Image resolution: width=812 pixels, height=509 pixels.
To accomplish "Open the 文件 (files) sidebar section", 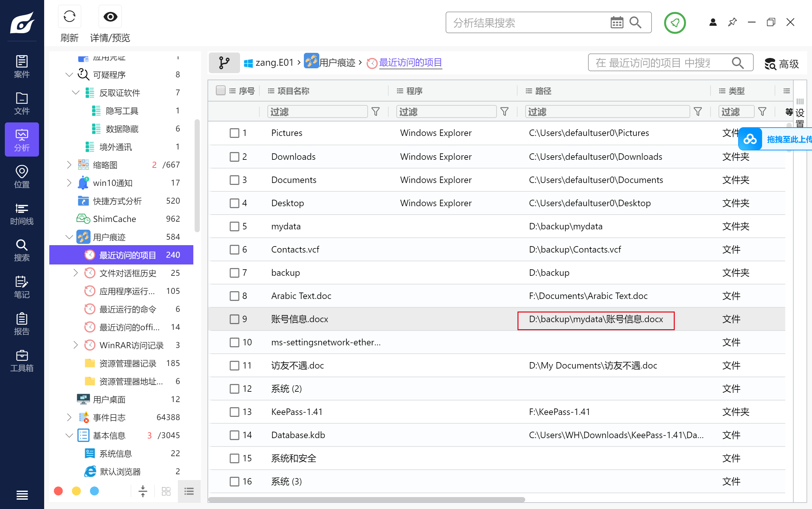I will pyautogui.click(x=22, y=103).
